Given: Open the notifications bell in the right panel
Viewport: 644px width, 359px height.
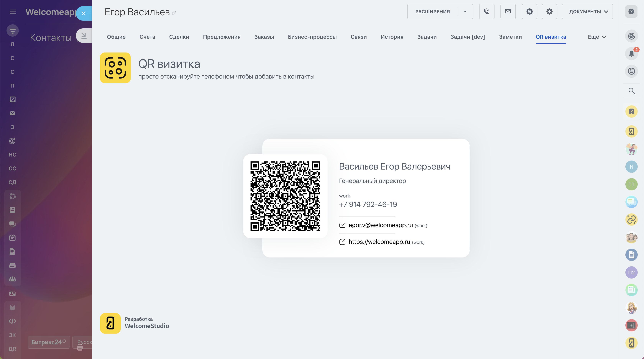Looking at the screenshot, I should 631,53.
